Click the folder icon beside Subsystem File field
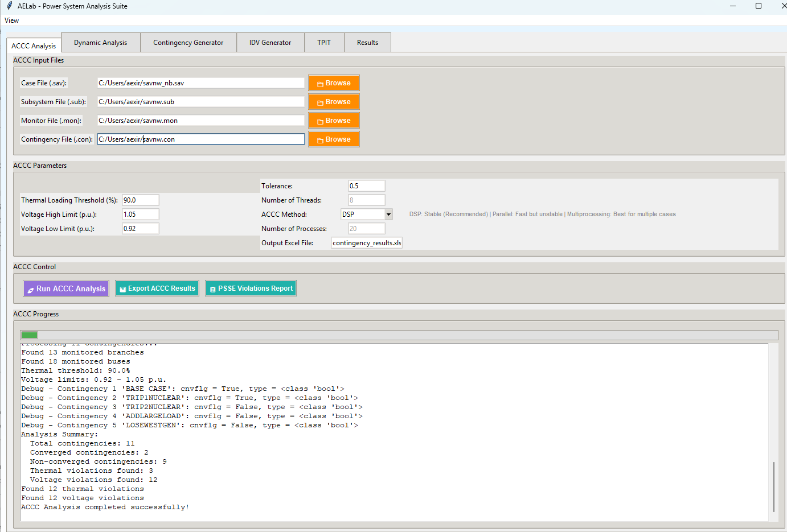Viewport: 787px width, 532px height. click(319, 101)
